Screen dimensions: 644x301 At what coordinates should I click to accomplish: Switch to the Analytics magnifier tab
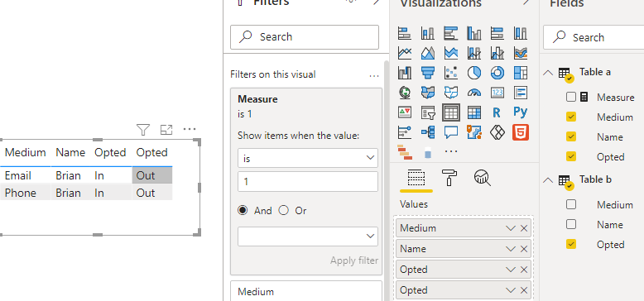point(483,178)
